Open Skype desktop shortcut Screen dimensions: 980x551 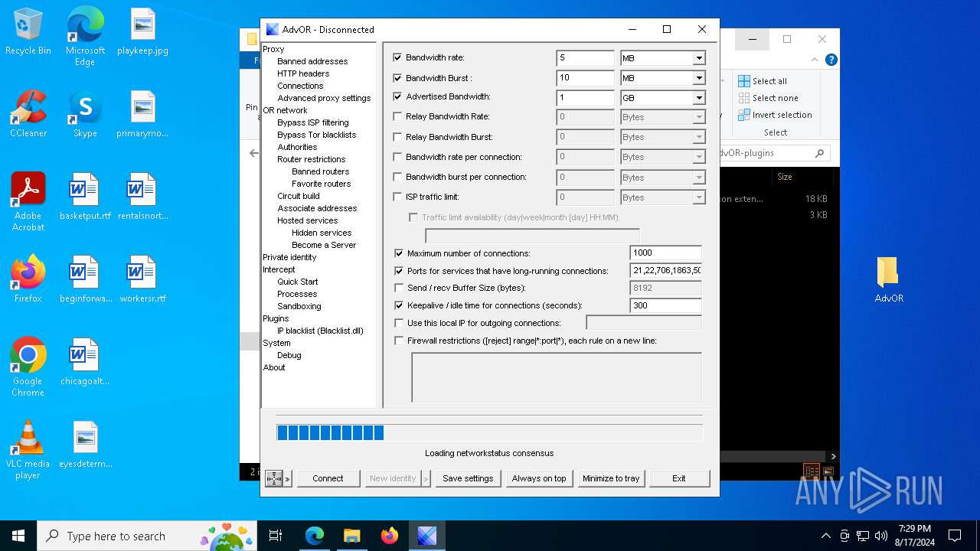pos(85,115)
